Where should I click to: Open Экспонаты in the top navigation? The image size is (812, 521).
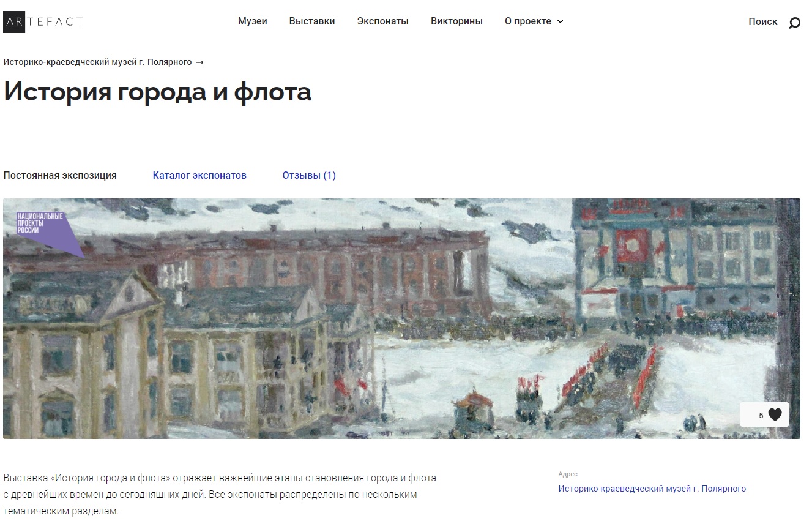pos(383,21)
